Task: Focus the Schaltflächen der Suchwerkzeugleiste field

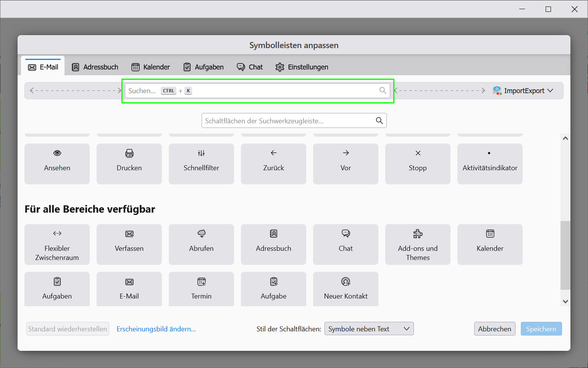Action: (x=294, y=121)
